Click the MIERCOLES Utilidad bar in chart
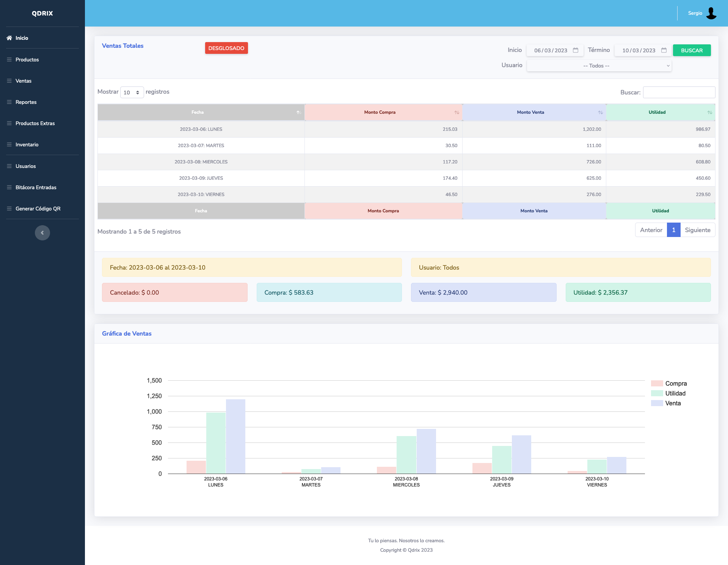Screen dimensions: 728x565 (x=406, y=455)
